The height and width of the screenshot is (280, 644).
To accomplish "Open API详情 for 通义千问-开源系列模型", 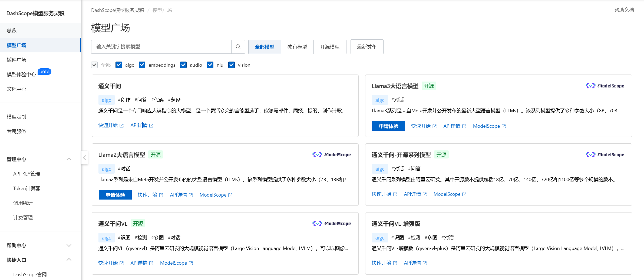I will [415, 194].
